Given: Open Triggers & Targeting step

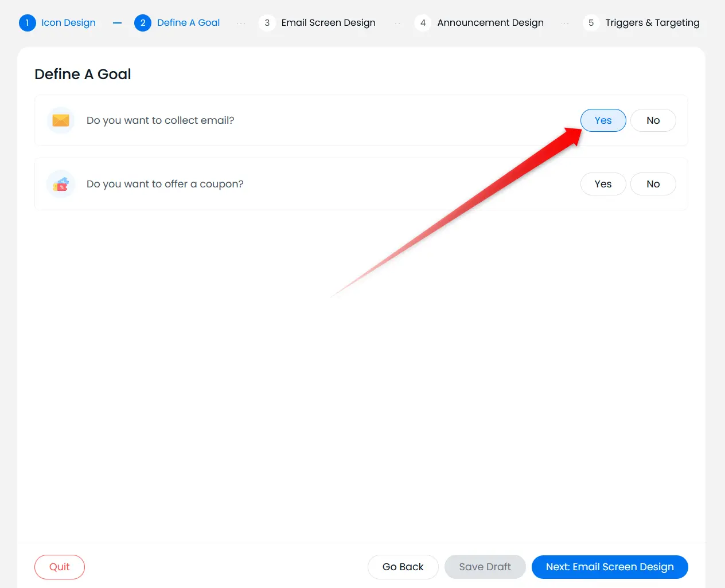Looking at the screenshot, I should 652,23.
